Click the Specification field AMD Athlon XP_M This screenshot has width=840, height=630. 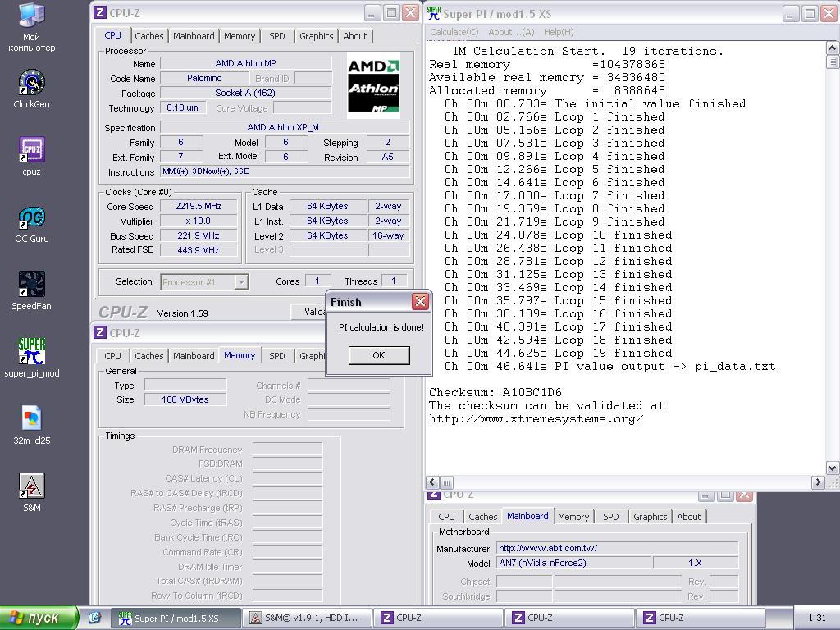pos(285,127)
